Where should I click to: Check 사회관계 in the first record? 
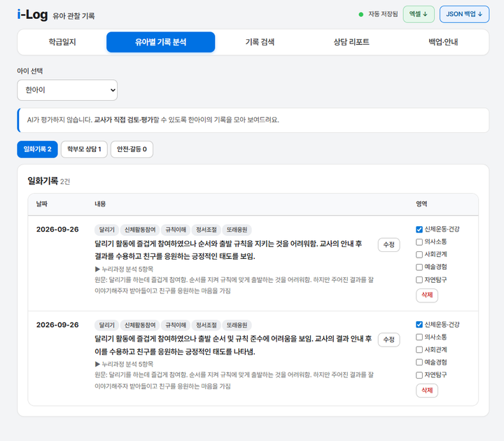[419, 255]
